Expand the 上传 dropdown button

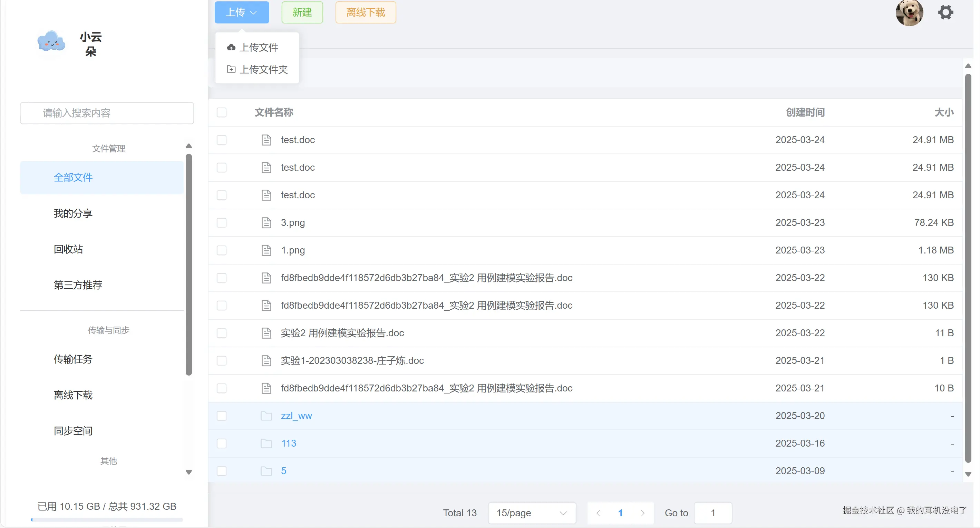click(x=242, y=12)
